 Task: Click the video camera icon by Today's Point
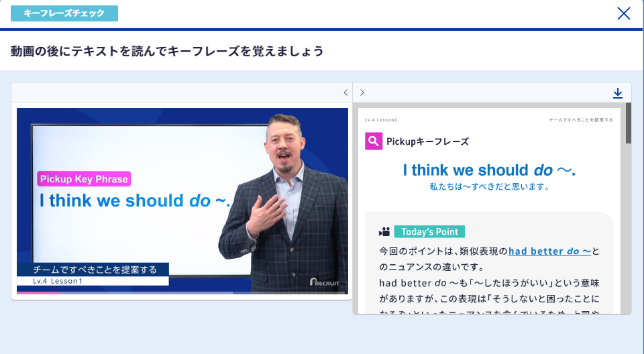coord(384,231)
